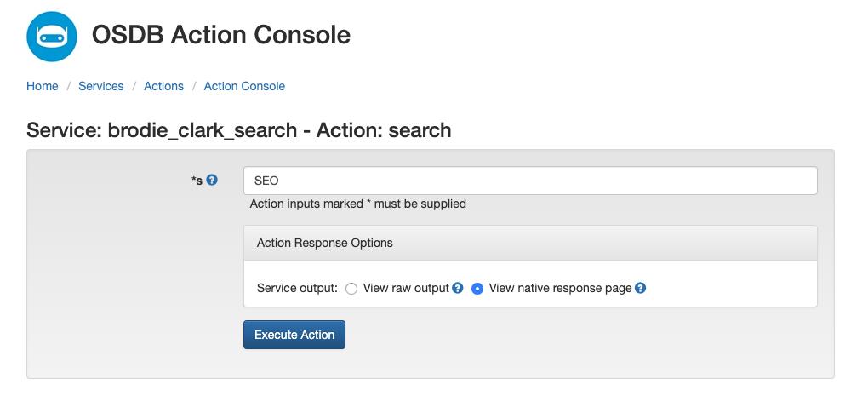The height and width of the screenshot is (396, 868).
Task: Select the View native response page radio button
Action: [477, 289]
